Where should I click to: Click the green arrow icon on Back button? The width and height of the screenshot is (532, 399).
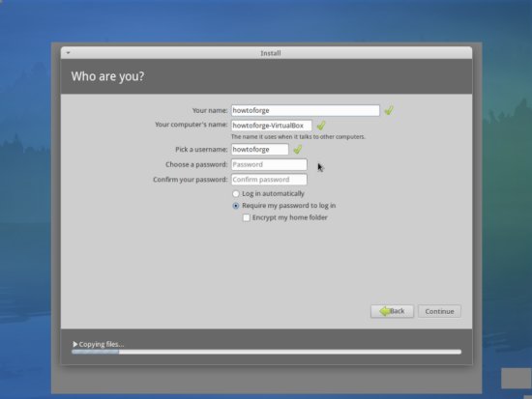(385, 311)
